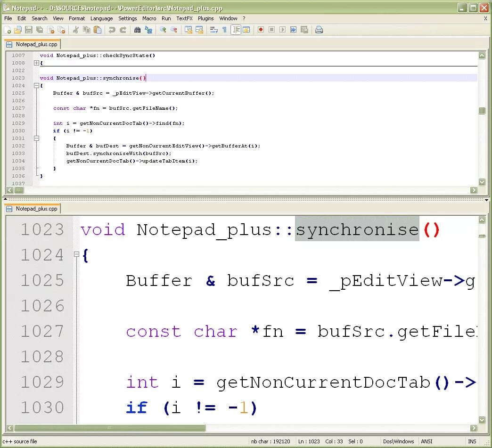This screenshot has width=492, height=448.
Task: Open the File menu
Action: tap(8, 18)
